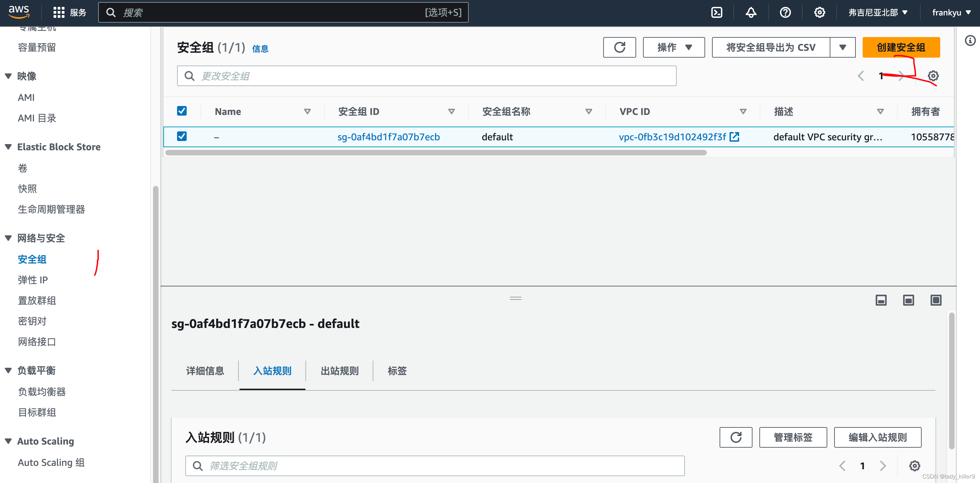Expand split panel to full height
Screen dimensions: 980x483
coord(936,300)
